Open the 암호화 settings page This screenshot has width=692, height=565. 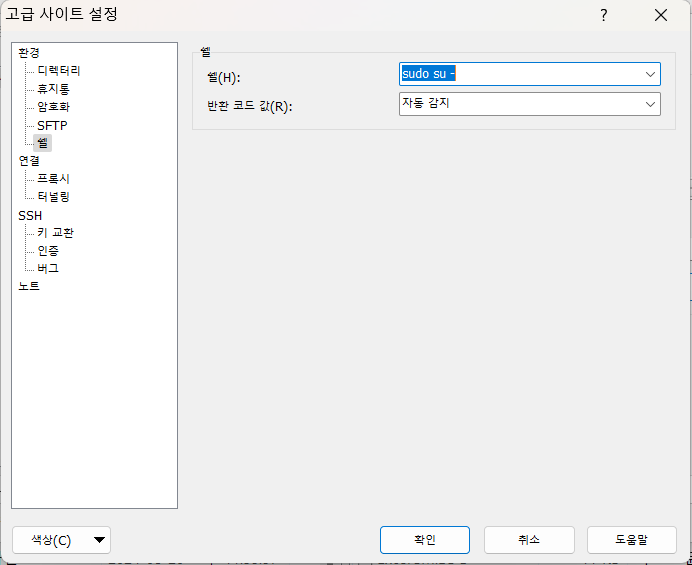(x=53, y=107)
